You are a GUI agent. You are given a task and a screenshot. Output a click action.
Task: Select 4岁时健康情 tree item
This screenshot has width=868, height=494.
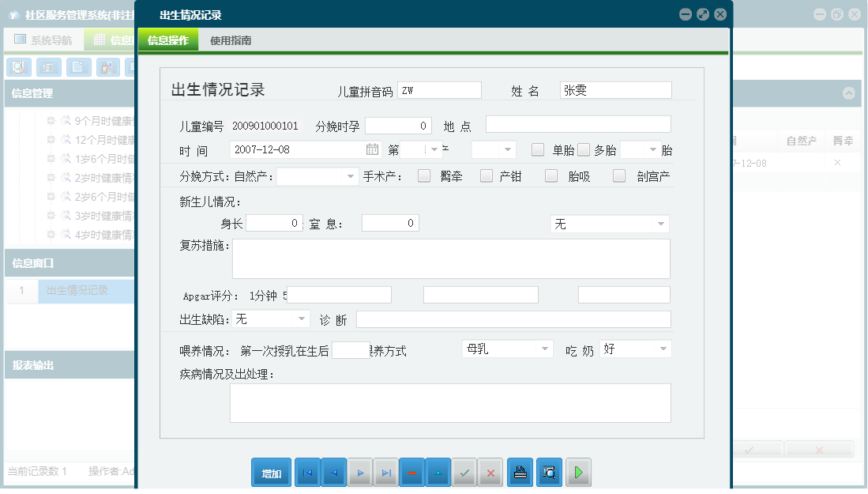[x=104, y=235]
